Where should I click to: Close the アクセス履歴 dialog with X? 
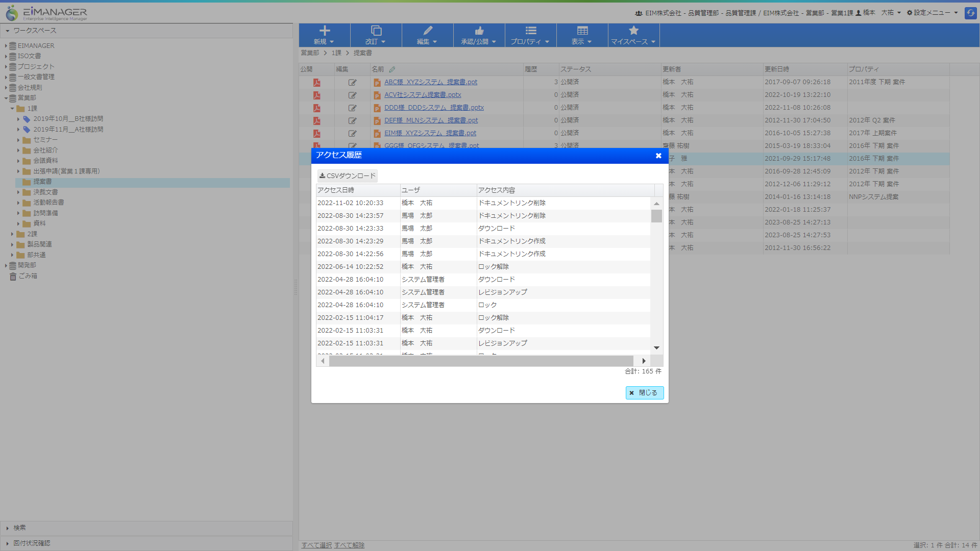click(658, 156)
